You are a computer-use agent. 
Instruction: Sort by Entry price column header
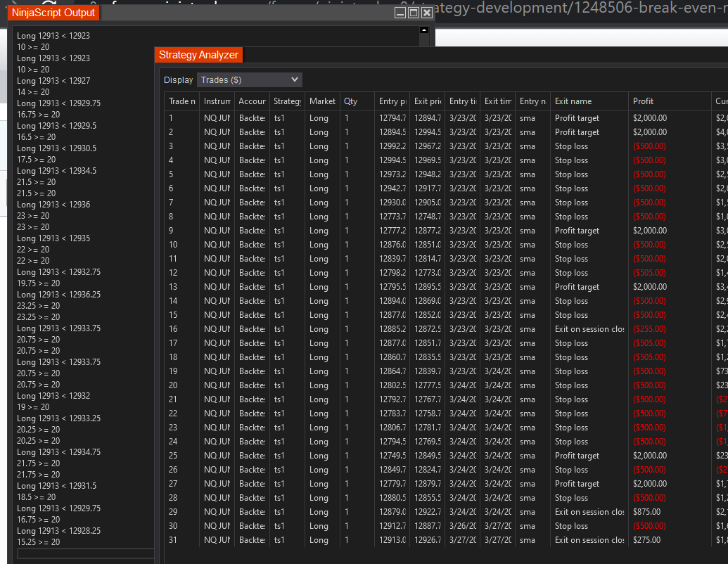tap(392, 101)
